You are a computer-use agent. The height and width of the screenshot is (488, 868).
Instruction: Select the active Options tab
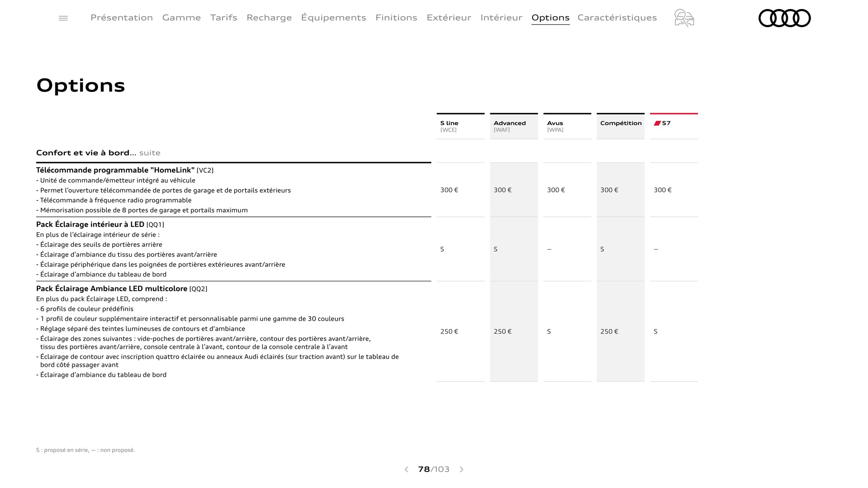point(550,18)
